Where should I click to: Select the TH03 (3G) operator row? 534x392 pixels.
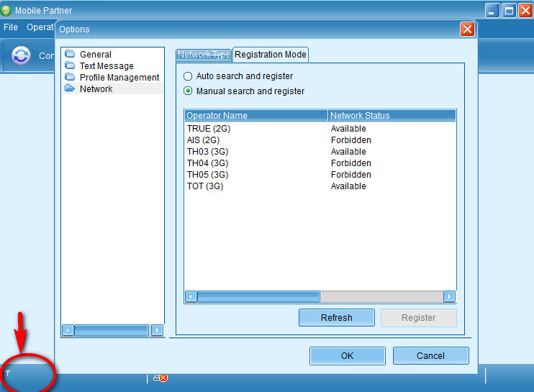tap(320, 152)
